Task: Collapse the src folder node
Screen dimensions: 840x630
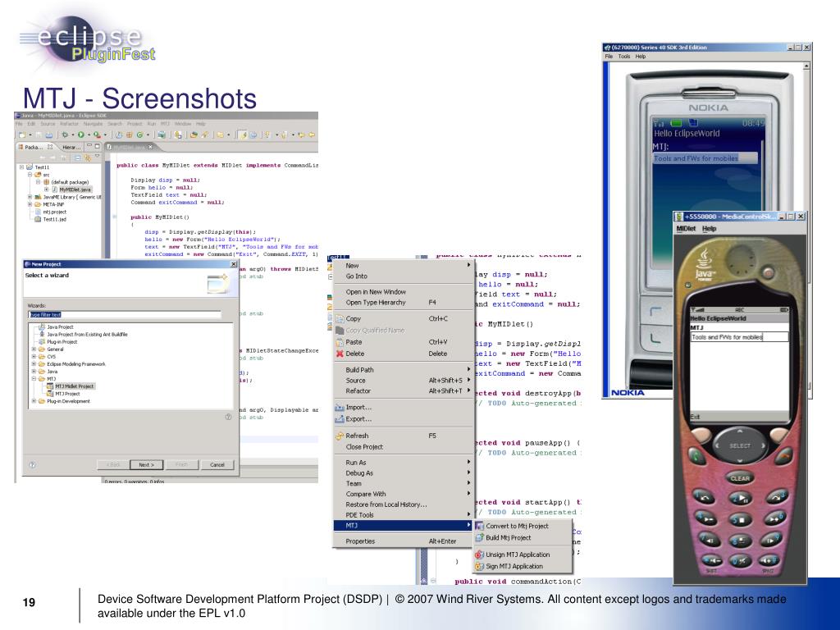Action: coord(30,175)
